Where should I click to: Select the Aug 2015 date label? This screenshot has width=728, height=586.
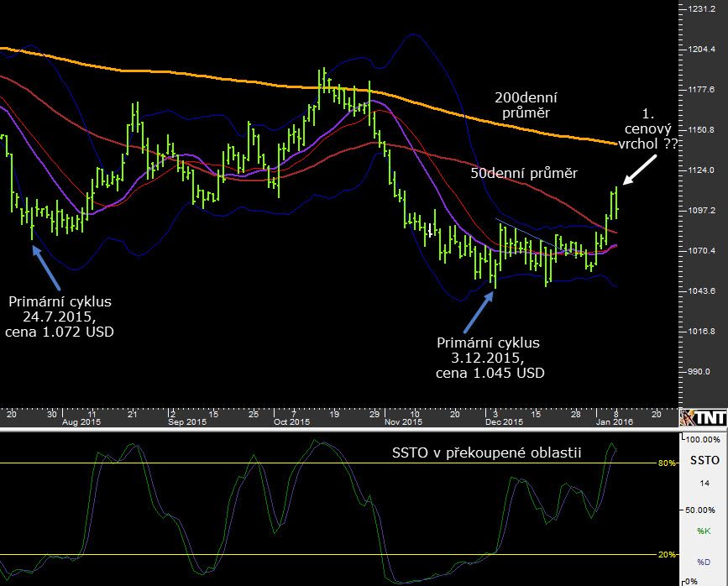click(81, 422)
